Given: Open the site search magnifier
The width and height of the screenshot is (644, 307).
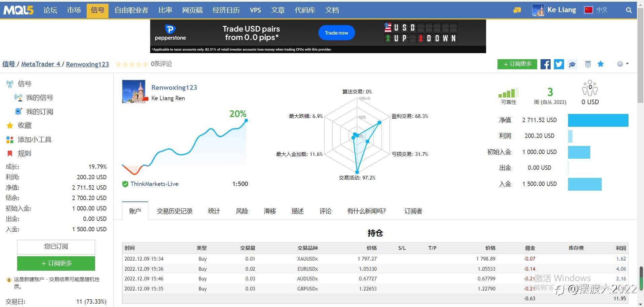Looking at the screenshot, I should (629, 10).
